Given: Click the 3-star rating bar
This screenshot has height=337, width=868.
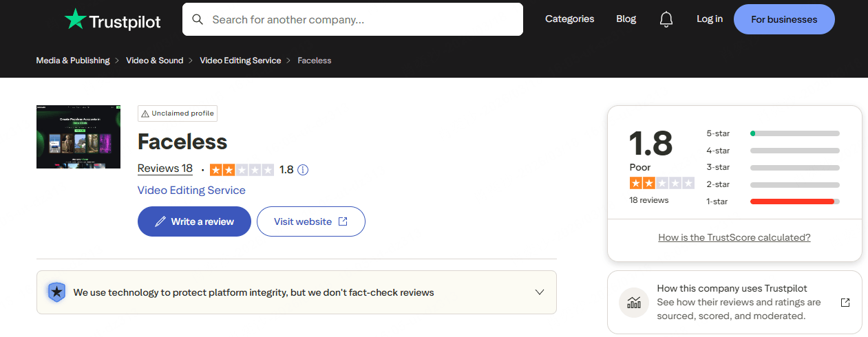Looking at the screenshot, I should pyautogui.click(x=795, y=167).
